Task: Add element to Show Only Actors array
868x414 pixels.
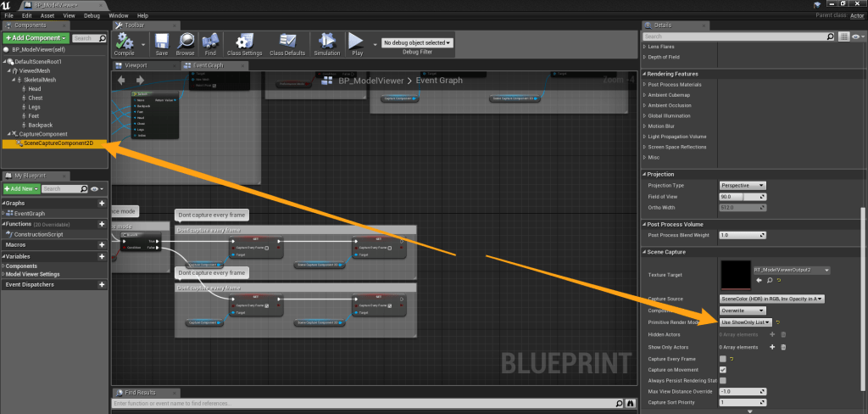Action: click(x=771, y=346)
